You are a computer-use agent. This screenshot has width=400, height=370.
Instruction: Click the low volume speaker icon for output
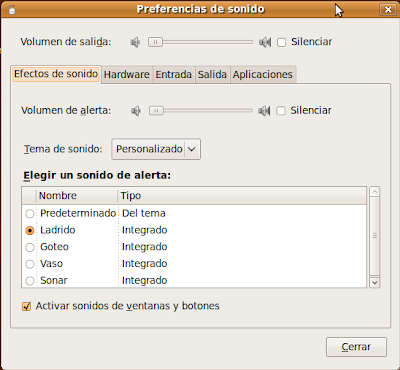point(135,42)
